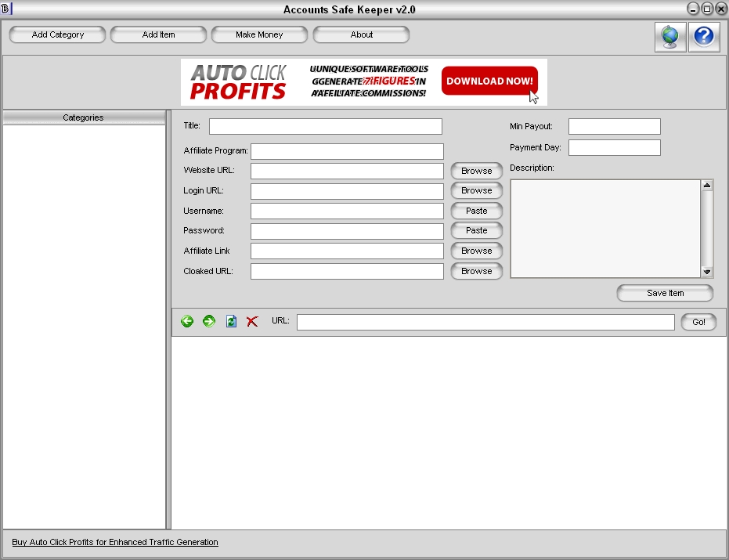Click the Add Item button
The height and width of the screenshot is (560, 729).
(158, 35)
